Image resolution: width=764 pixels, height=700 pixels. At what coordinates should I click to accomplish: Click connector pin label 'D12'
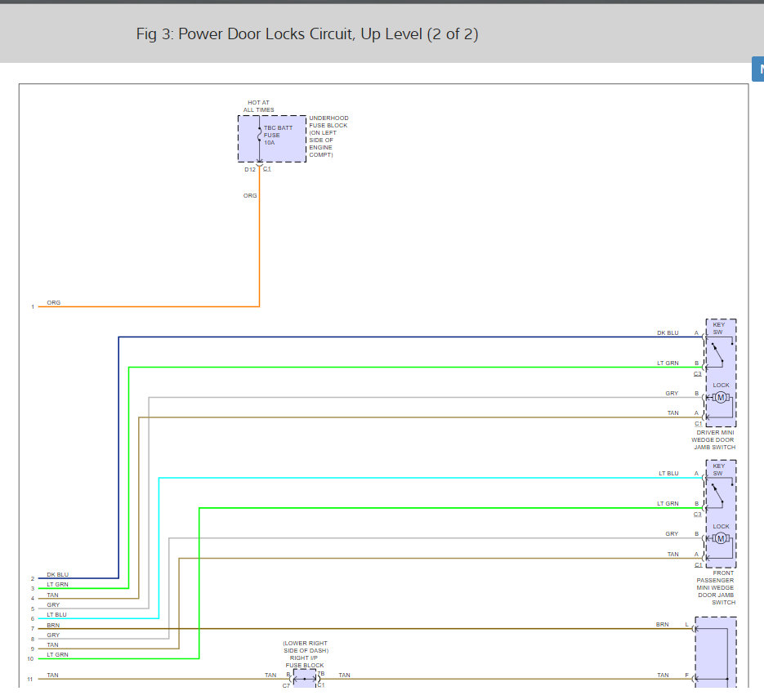[x=250, y=170]
